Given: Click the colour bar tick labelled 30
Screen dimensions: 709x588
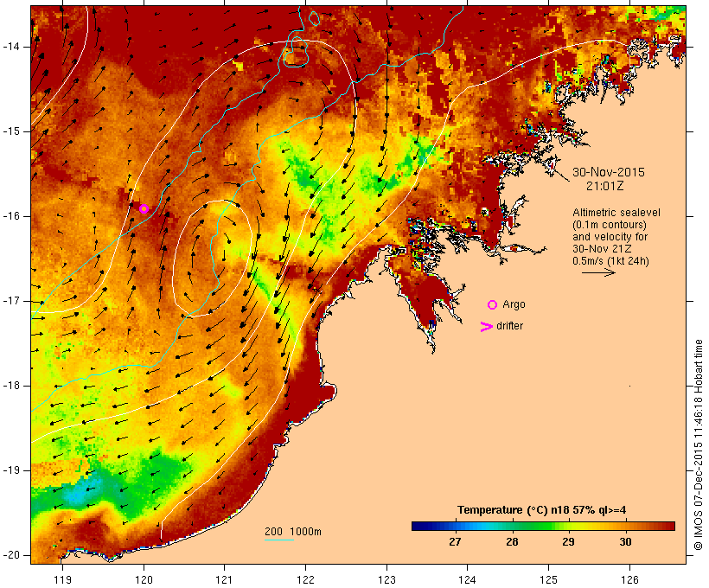Looking at the screenshot, I should coord(625,542).
